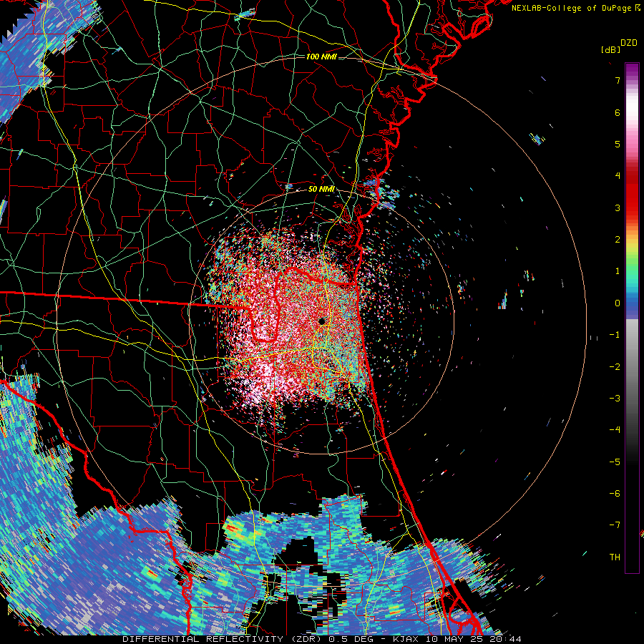
Task: Select the 1 dB tick label
Action: pyautogui.click(x=618, y=271)
